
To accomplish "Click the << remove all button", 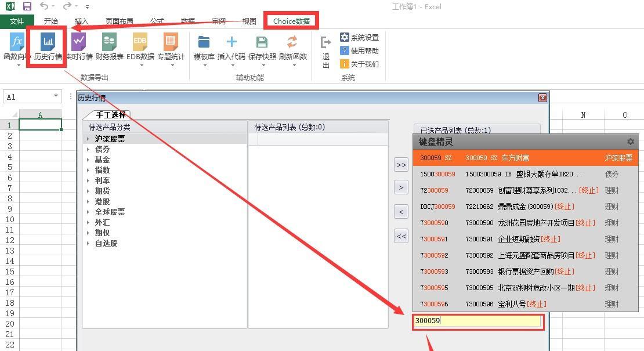I will coord(401,236).
